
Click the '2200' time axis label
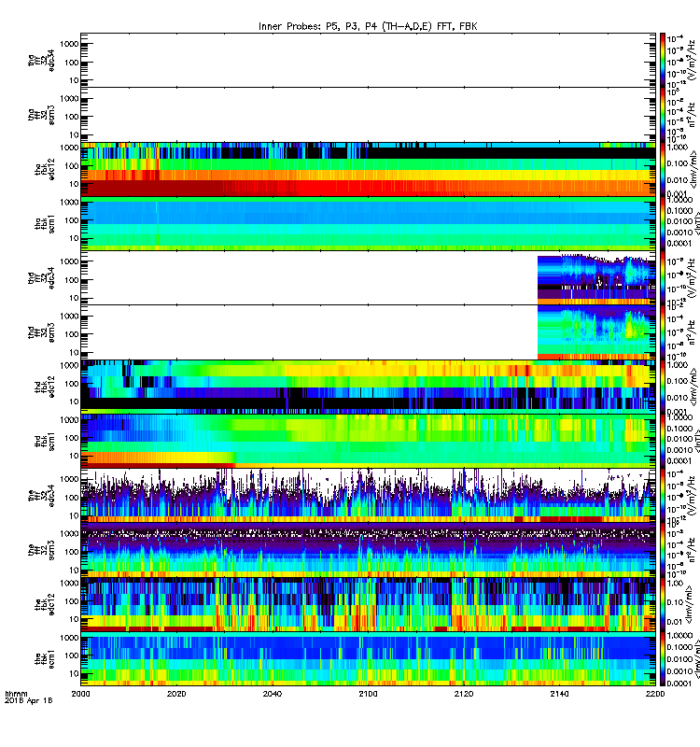click(655, 694)
